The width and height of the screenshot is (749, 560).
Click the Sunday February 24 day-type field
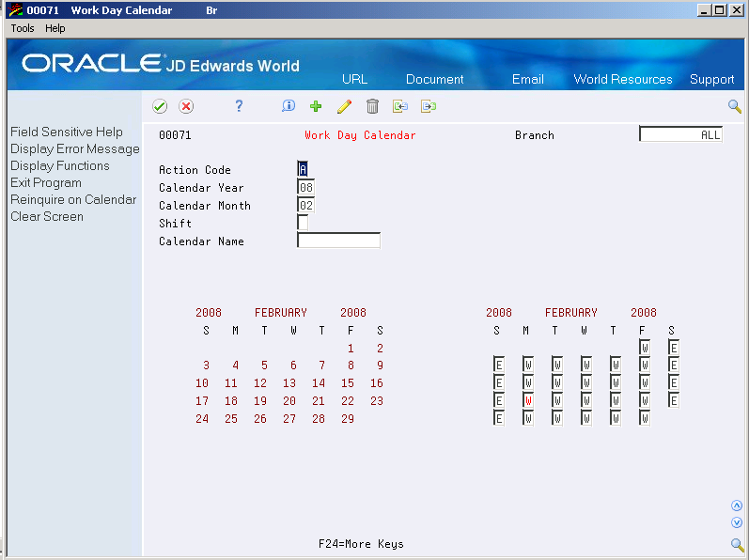click(499, 419)
